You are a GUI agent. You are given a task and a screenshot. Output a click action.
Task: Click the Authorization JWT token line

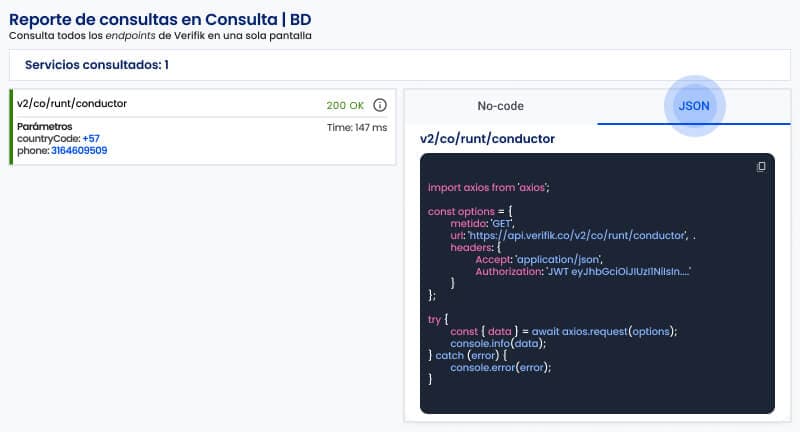point(583,271)
